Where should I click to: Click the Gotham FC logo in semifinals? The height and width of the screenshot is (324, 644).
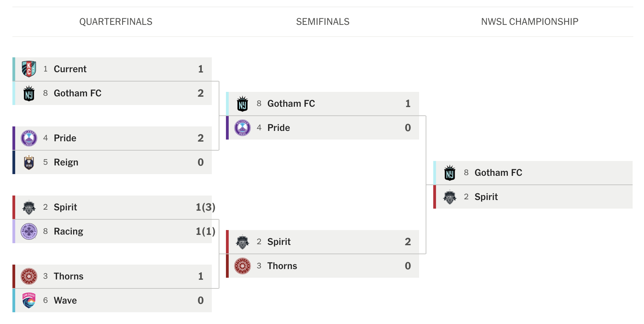click(242, 104)
